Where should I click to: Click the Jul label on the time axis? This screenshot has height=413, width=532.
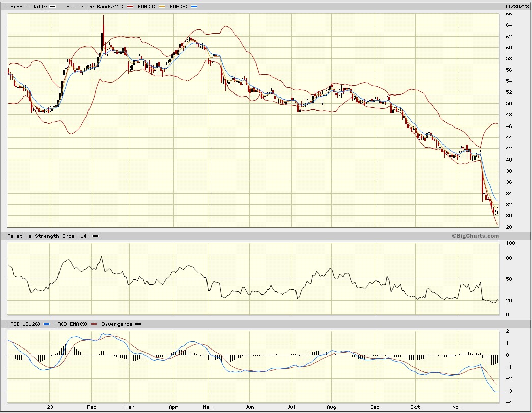tap(291, 407)
